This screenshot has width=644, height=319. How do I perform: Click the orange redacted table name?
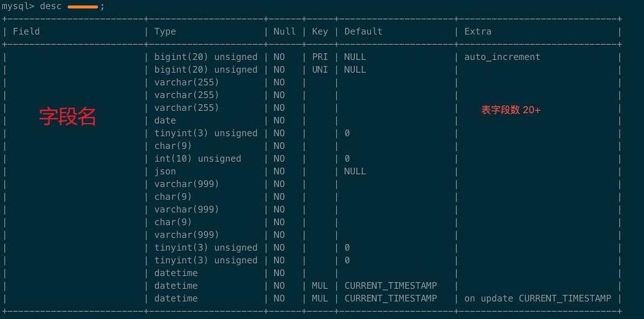[x=83, y=7]
